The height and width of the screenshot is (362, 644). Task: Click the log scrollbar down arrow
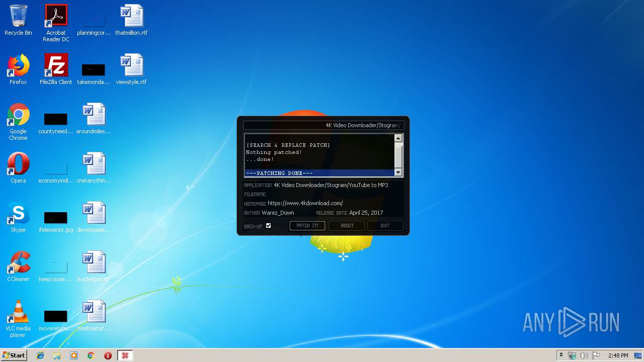coord(398,172)
